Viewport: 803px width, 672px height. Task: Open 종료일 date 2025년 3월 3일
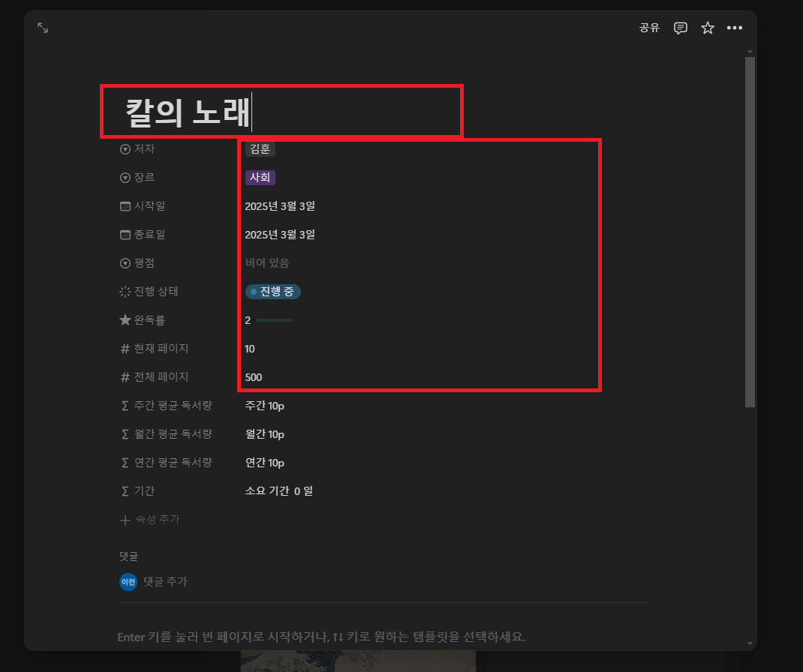pos(280,235)
